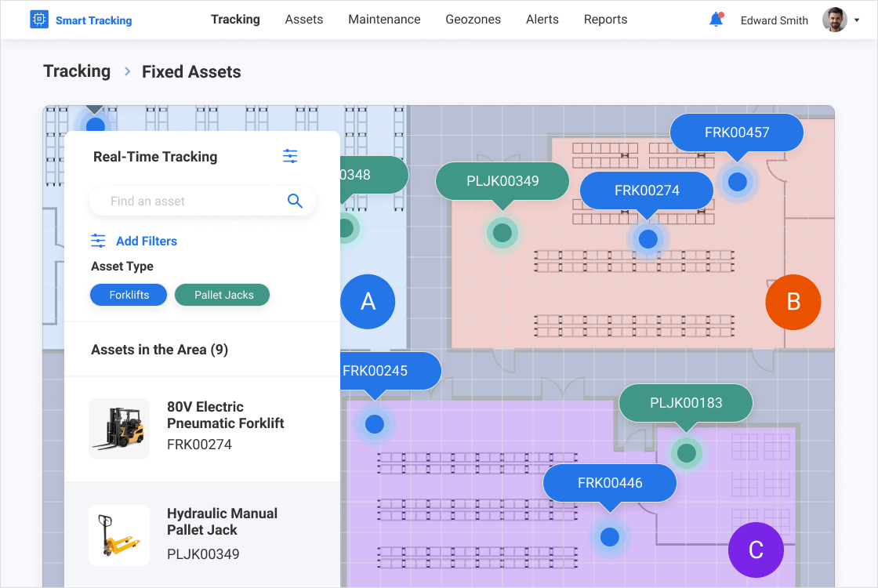Go to the Geozones tab
Image resolution: width=878 pixels, height=588 pixels.
point(473,20)
